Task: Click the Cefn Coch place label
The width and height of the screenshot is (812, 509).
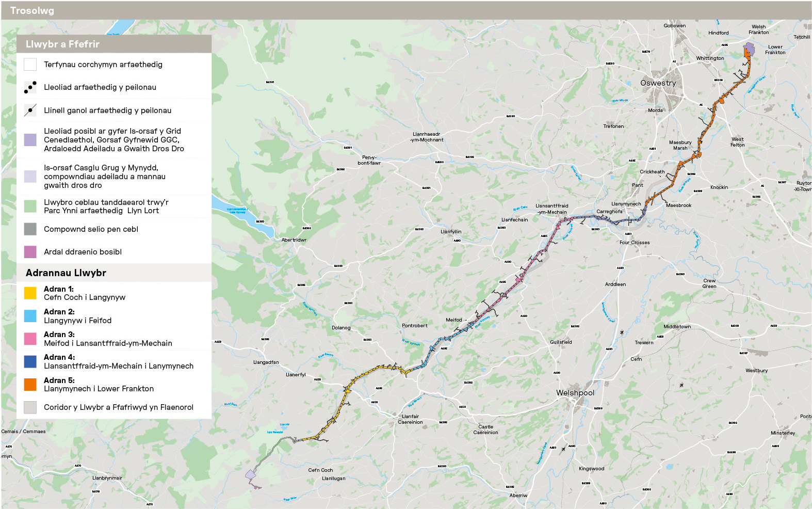Action: [320, 470]
